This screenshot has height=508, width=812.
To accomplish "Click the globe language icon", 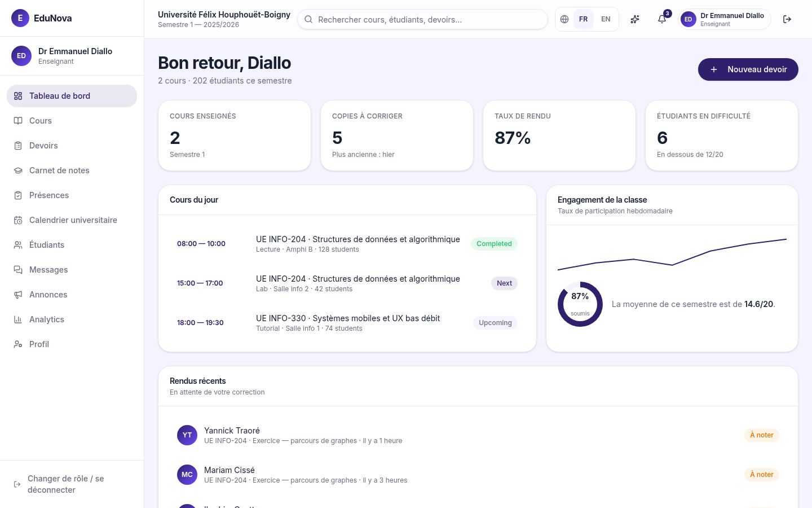I will (x=564, y=19).
